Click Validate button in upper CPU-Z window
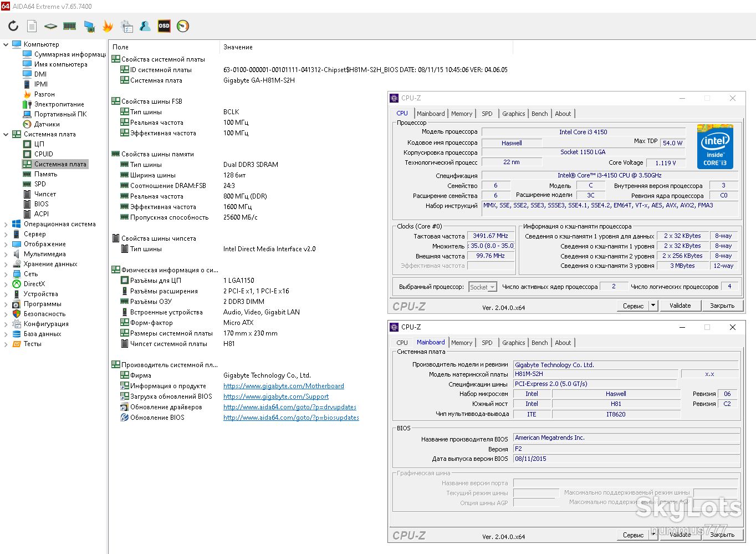Image resolution: width=756 pixels, height=554 pixels. pos(680,306)
